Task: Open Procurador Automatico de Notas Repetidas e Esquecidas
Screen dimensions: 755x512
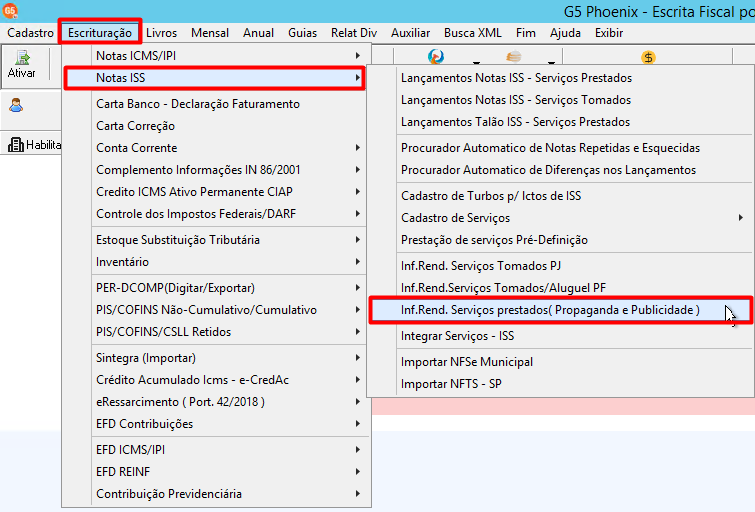Action: click(x=560, y=148)
